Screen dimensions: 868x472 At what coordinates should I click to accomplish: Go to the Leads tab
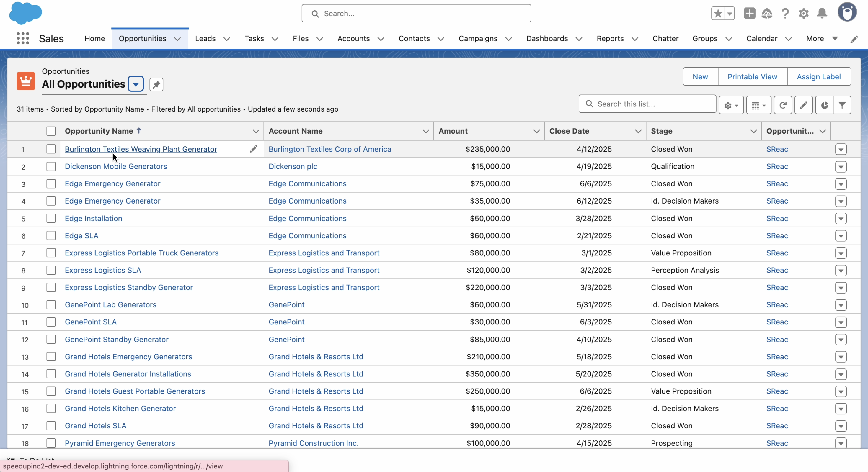coord(205,38)
